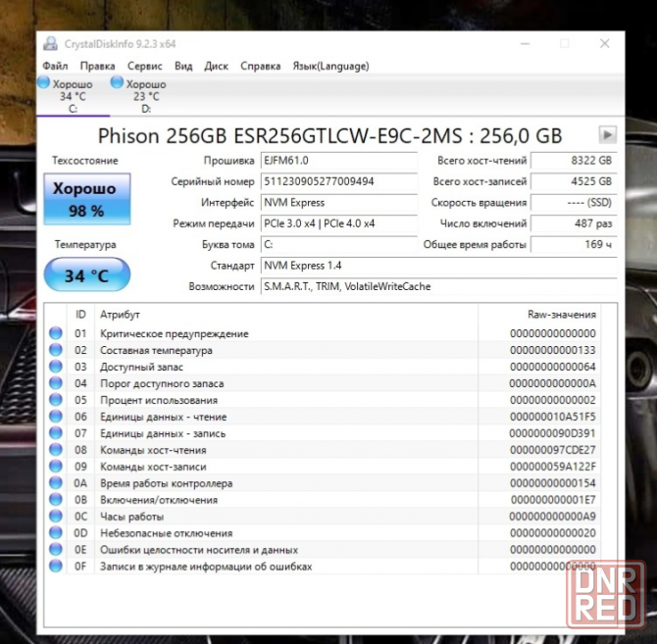The image size is (657, 644).
Task: Select disk C: tab at 34 °C
Action: point(72,95)
